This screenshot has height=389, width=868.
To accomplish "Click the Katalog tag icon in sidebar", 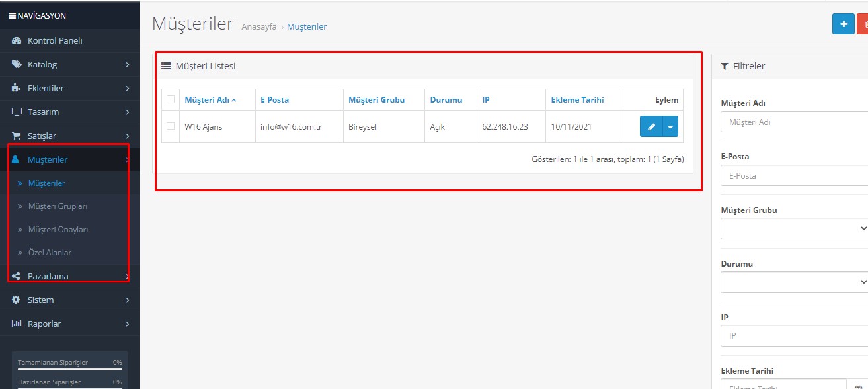I will click(17, 65).
